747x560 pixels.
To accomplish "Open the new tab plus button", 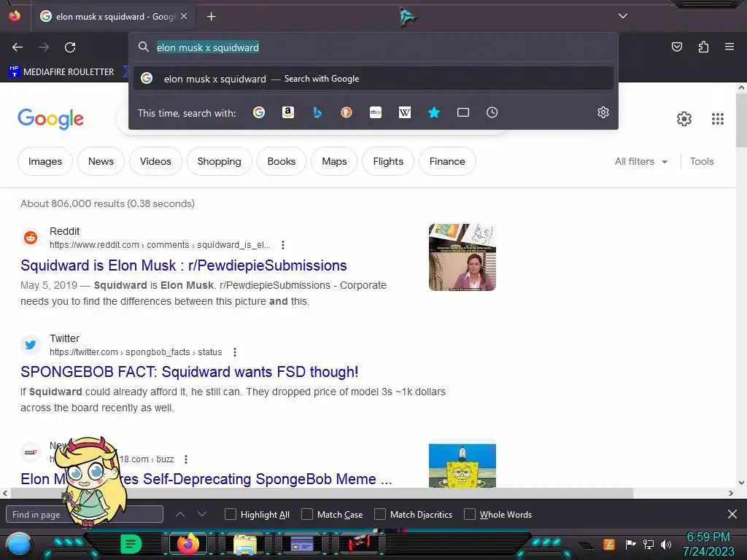I will point(211,17).
